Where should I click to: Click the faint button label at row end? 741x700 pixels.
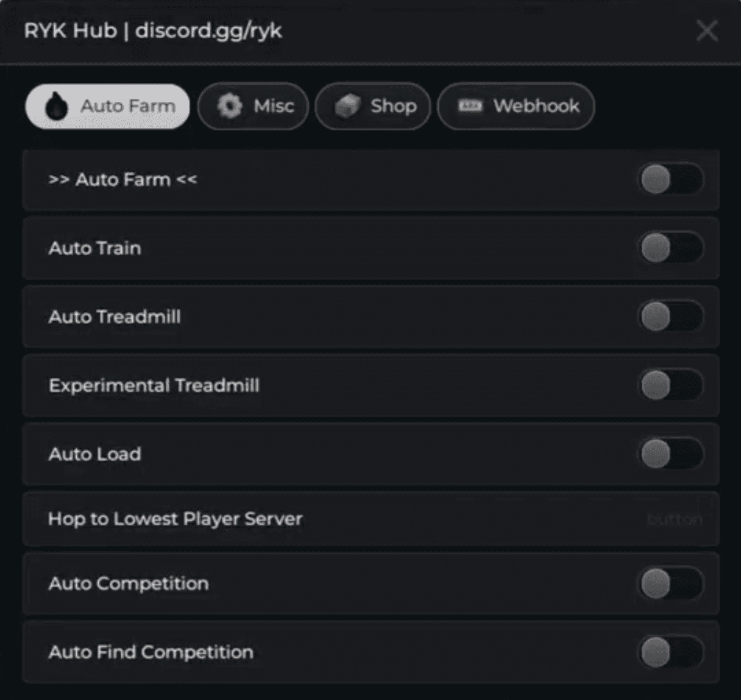[x=674, y=520]
